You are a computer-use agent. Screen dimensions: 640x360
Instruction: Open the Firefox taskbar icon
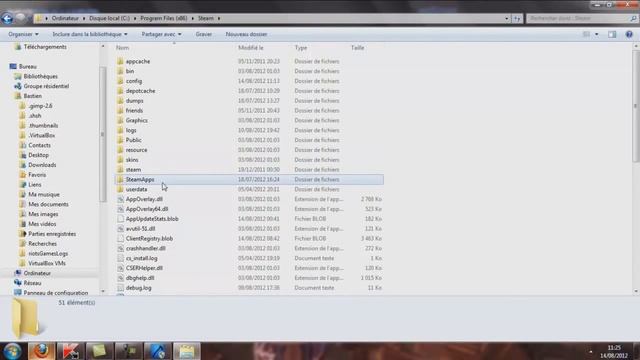(41, 351)
